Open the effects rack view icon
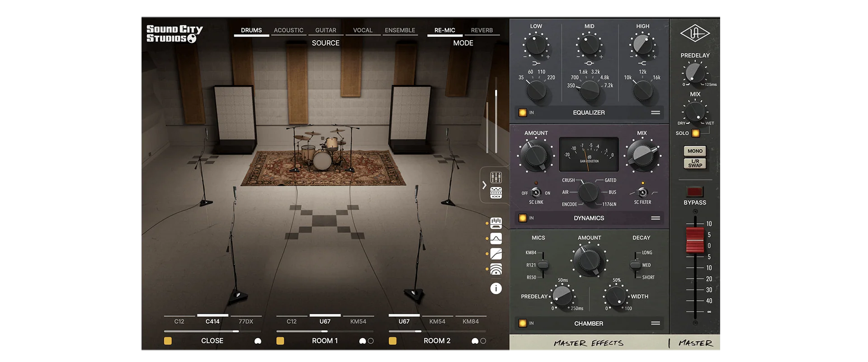The width and height of the screenshot is (868, 362). [x=496, y=193]
